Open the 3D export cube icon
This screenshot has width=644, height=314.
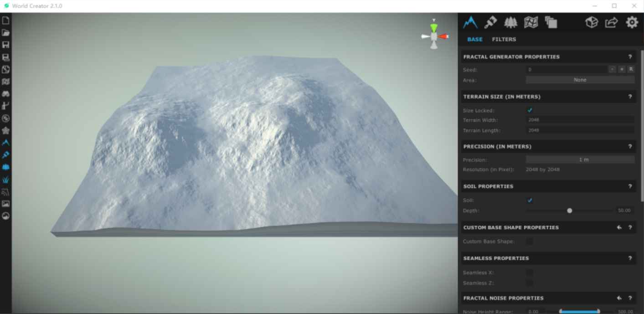click(x=591, y=22)
